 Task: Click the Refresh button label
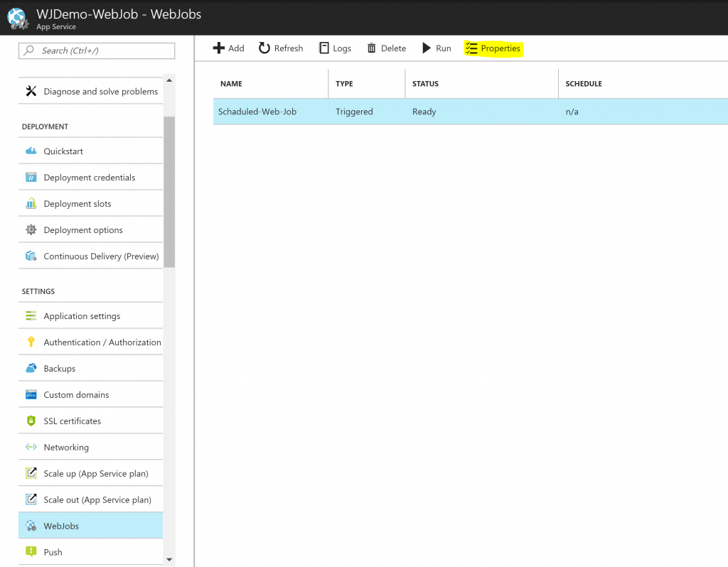[x=289, y=48]
